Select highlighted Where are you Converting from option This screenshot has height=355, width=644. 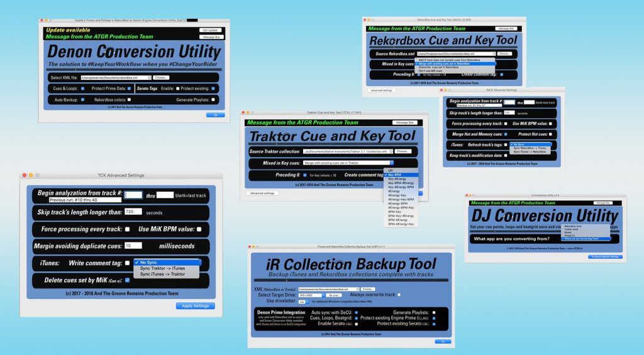[x=586, y=239]
